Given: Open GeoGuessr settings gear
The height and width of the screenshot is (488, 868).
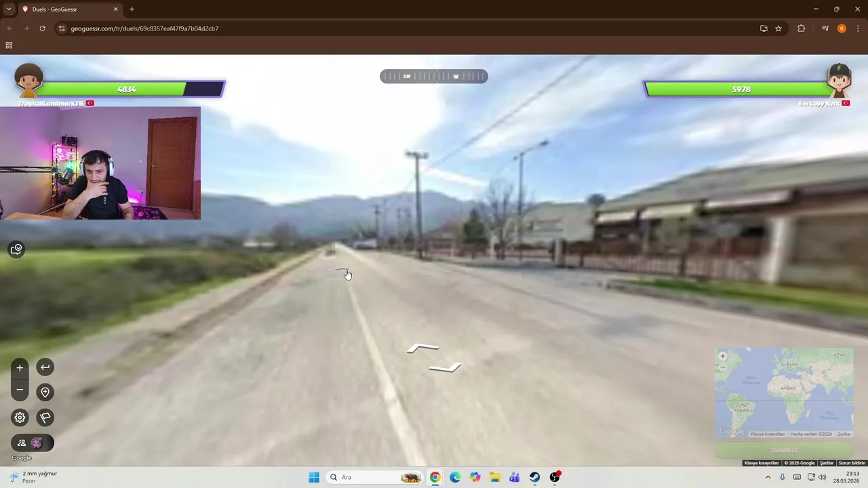Looking at the screenshot, I should click(x=20, y=418).
